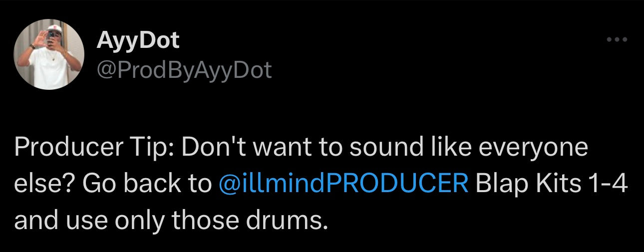Open the AyyDot display name profile link
Screen dimensions: 644x252
pos(138,40)
